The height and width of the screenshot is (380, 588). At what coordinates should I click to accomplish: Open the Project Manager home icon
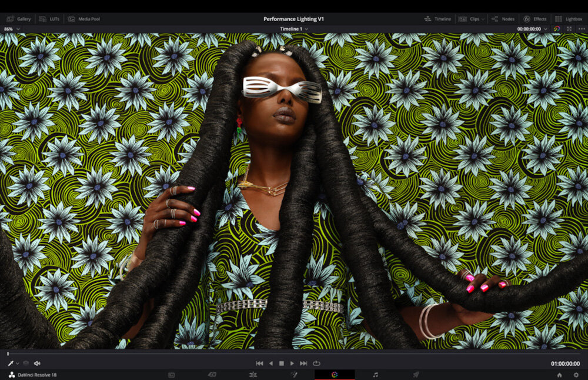pyautogui.click(x=559, y=375)
